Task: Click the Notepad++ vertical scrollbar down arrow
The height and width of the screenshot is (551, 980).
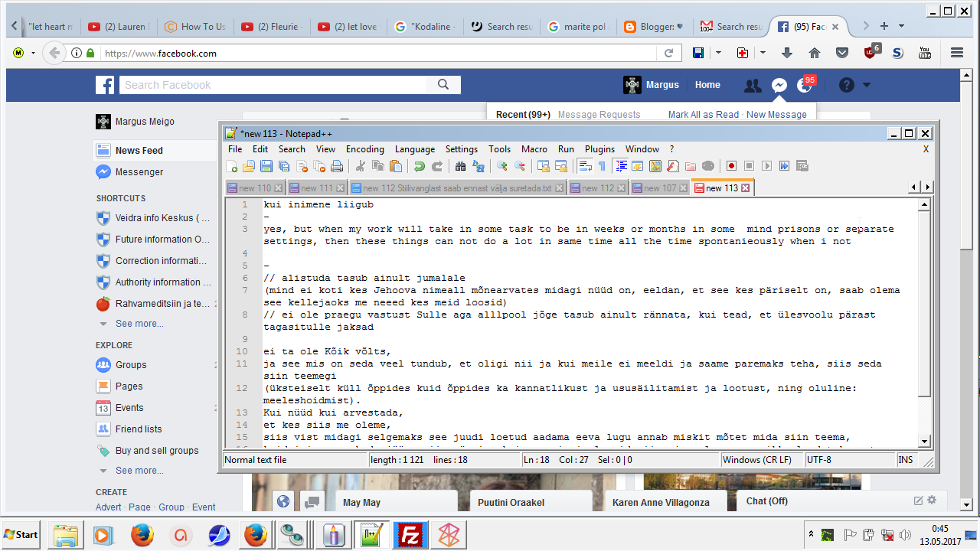Action: [x=925, y=441]
